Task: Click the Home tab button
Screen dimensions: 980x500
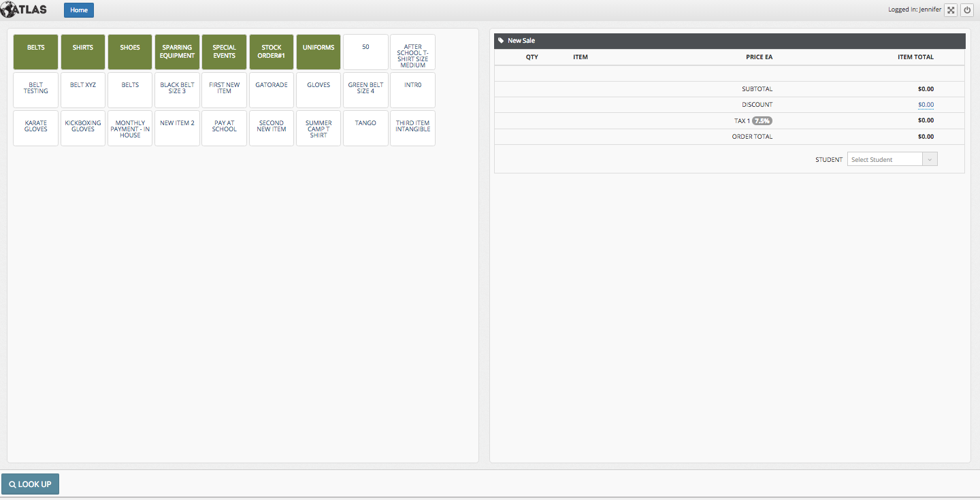Action: [x=79, y=10]
